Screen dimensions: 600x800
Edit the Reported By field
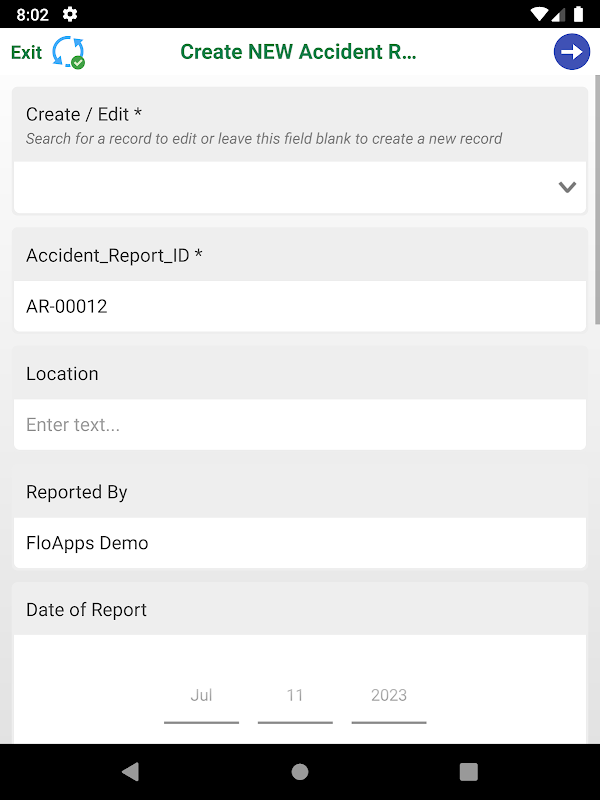300,543
